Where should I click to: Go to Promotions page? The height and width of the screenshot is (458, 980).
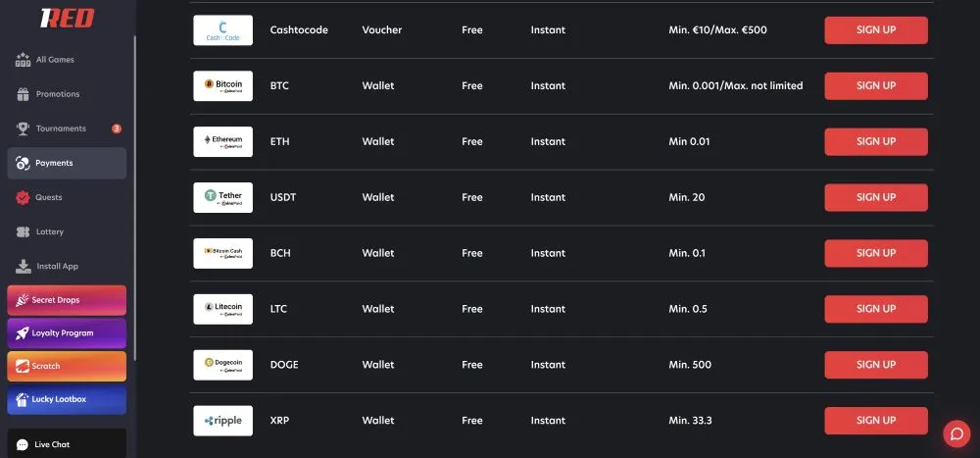(x=67, y=94)
